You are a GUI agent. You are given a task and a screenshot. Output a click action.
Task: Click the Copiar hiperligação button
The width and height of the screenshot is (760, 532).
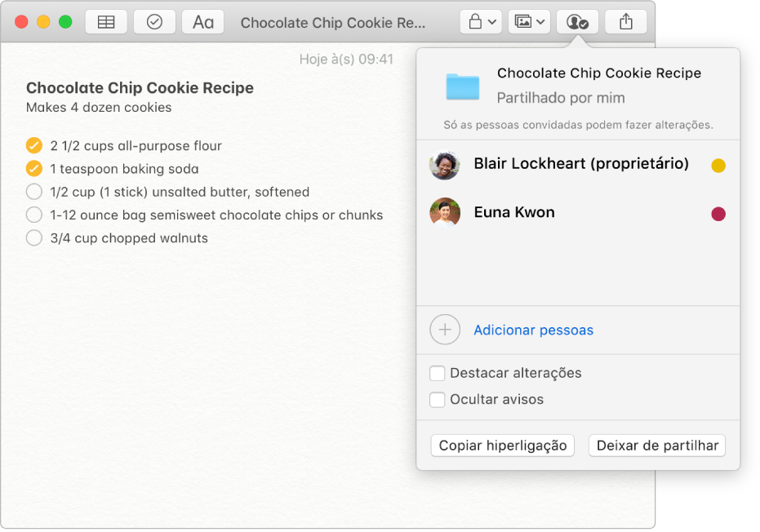[x=503, y=446]
